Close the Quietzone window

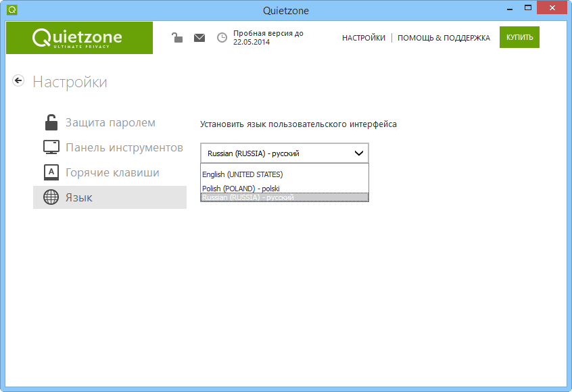coord(552,8)
